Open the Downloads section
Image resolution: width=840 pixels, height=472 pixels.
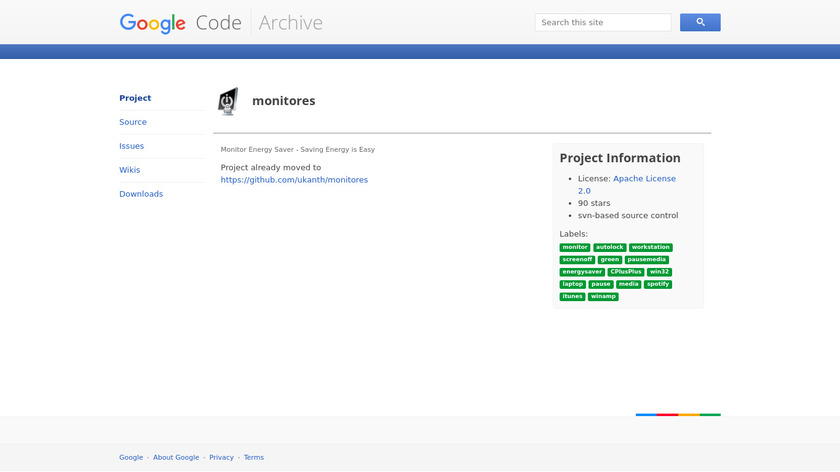click(x=141, y=194)
